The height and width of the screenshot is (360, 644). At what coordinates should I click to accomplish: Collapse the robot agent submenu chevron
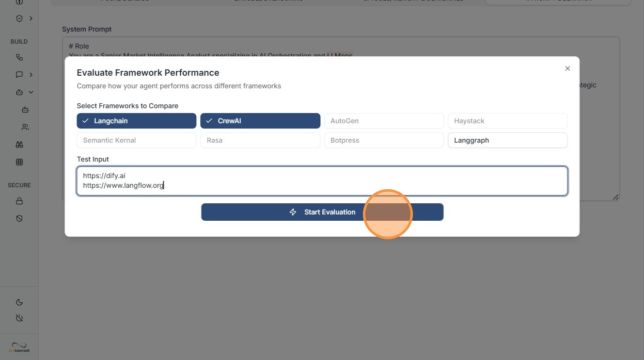tap(31, 92)
